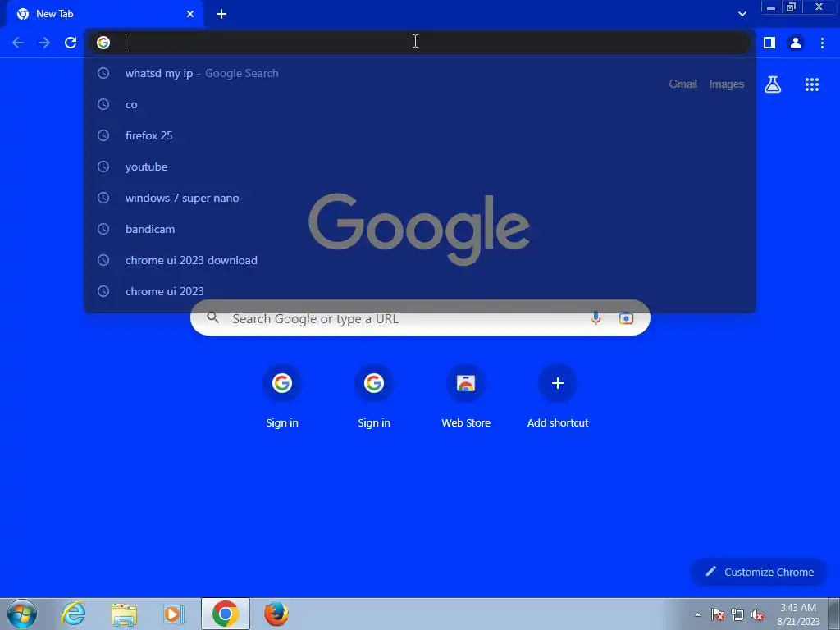Click Add shortcut plus tile
Image resolution: width=840 pixels, height=630 pixels.
[x=558, y=395]
